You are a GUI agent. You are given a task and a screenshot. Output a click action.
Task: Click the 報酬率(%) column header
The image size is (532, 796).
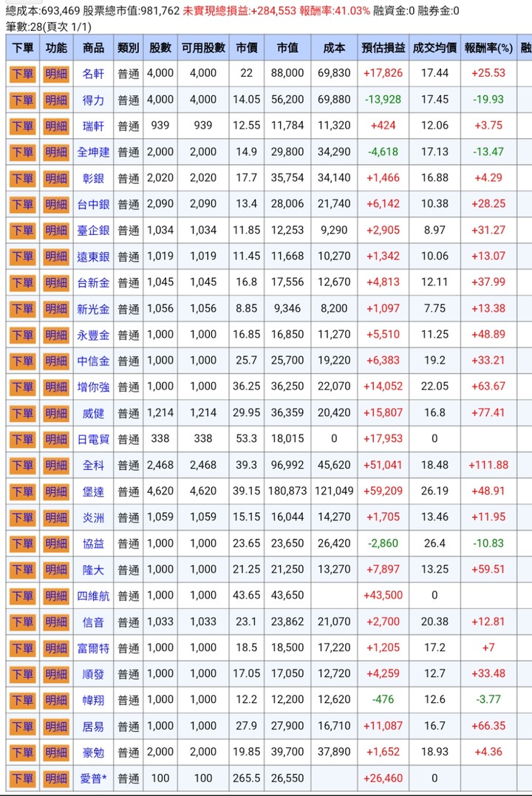[488, 48]
